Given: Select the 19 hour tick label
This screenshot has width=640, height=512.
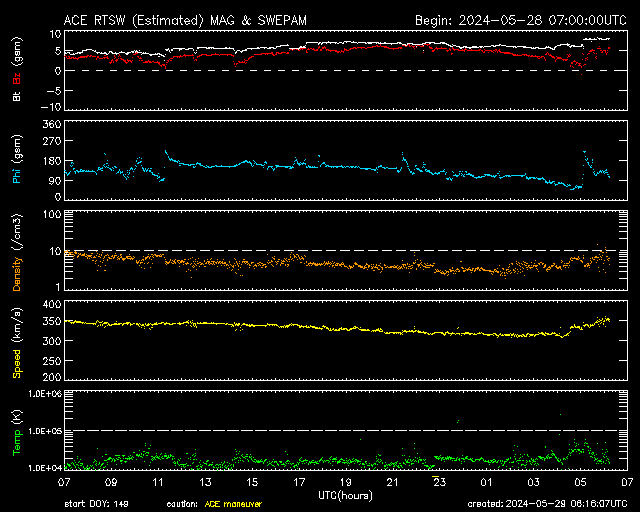Looking at the screenshot, I should [345, 482].
